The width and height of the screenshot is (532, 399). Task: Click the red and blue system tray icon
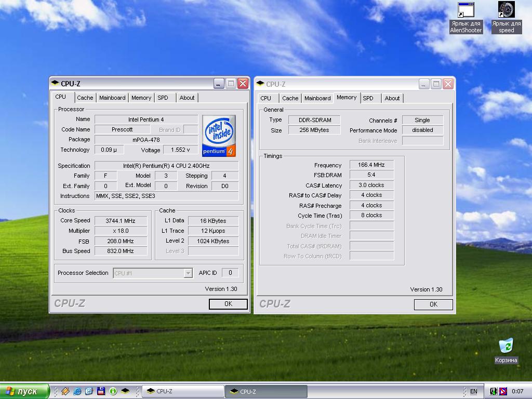(x=502, y=391)
